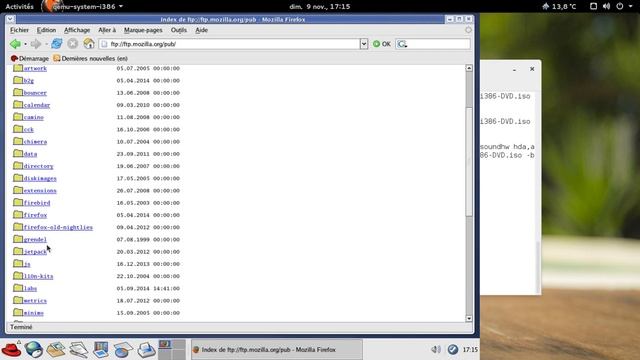
Task: Open the search engine selector icon
Action: [402, 44]
